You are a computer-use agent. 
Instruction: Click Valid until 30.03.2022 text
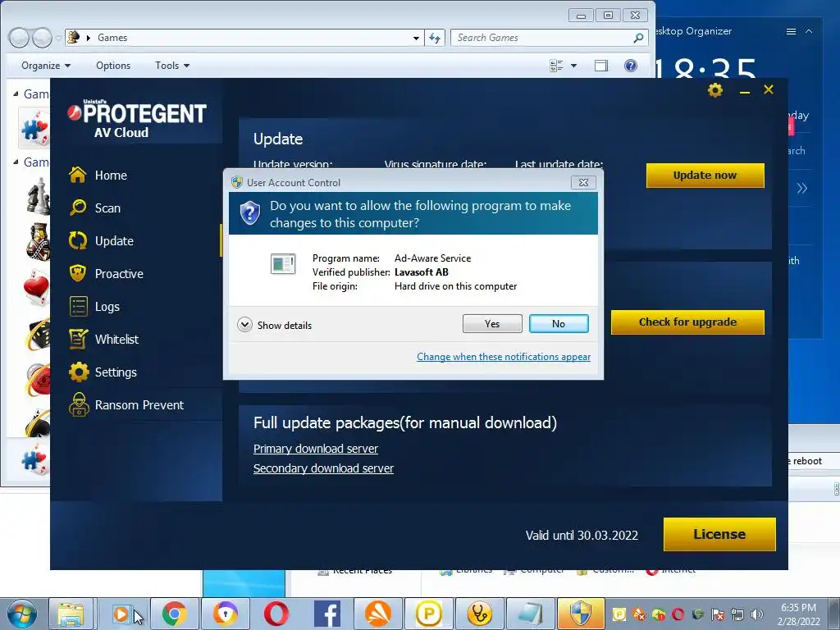(x=582, y=535)
